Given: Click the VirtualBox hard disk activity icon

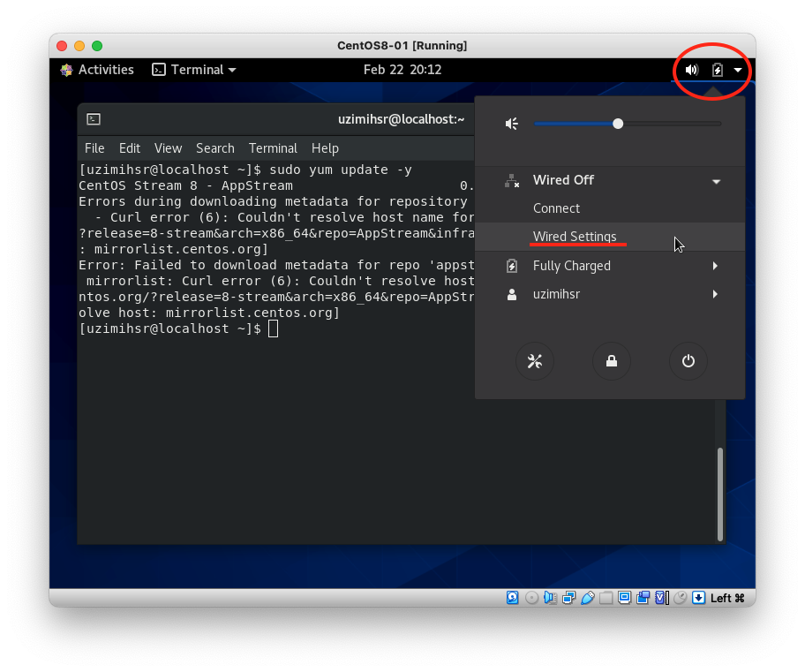Looking at the screenshot, I should 512,598.
